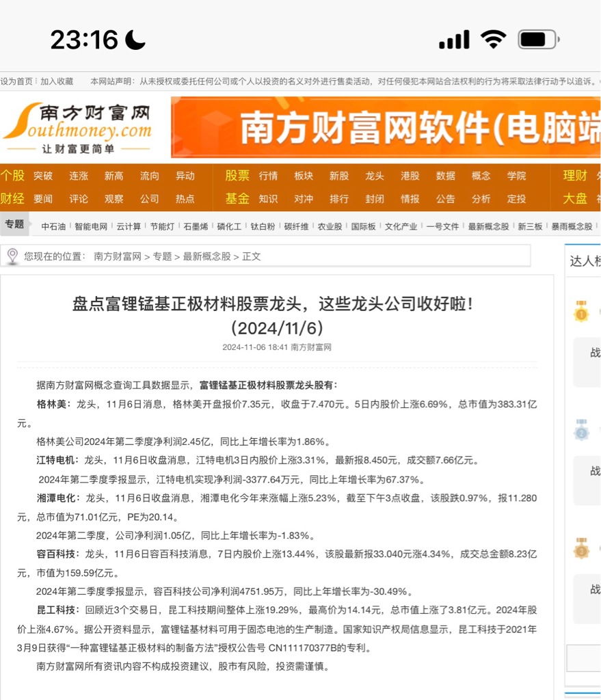Select 排行 in the navigation bar
601x700 pixels.
[x=339, y=199]
